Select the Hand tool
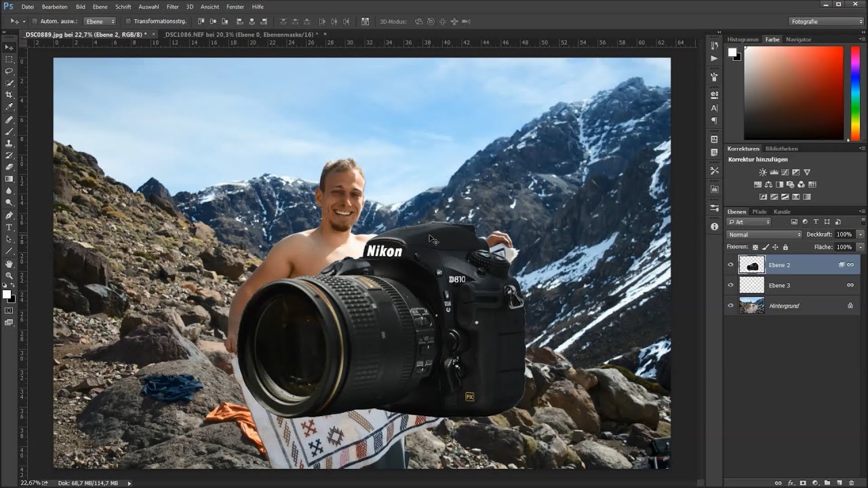Image resolution: width=868 pixels, height=488 pixels. click(x=9, y=264)
